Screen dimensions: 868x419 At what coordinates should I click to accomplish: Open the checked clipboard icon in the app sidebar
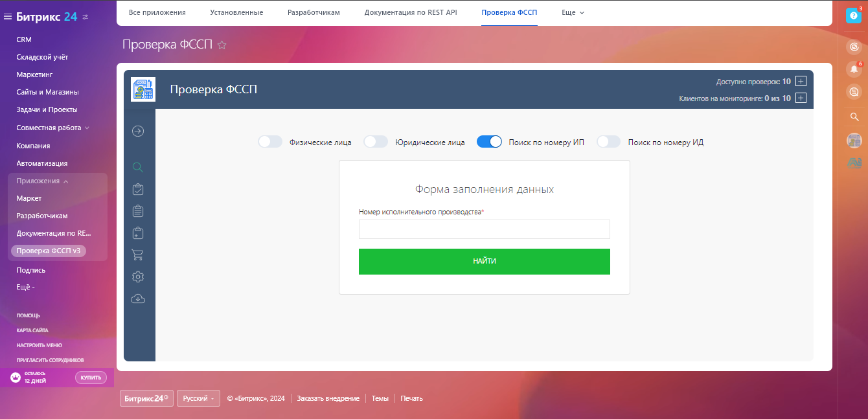point(137,189)
